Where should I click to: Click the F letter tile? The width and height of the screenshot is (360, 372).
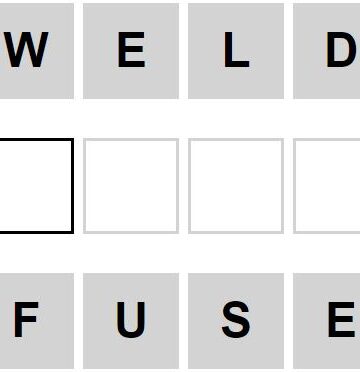pyautogui.click(x=36, y=321)
